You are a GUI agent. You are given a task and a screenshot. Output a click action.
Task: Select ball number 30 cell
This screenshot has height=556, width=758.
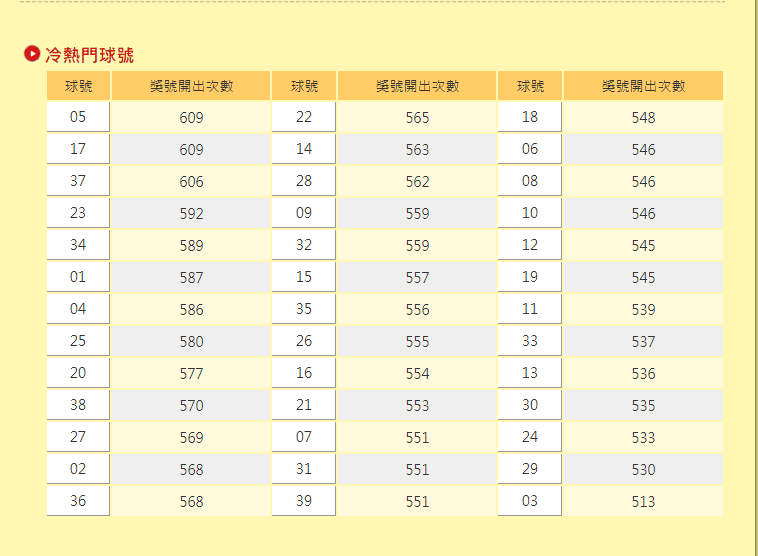(x=530, y=404)
